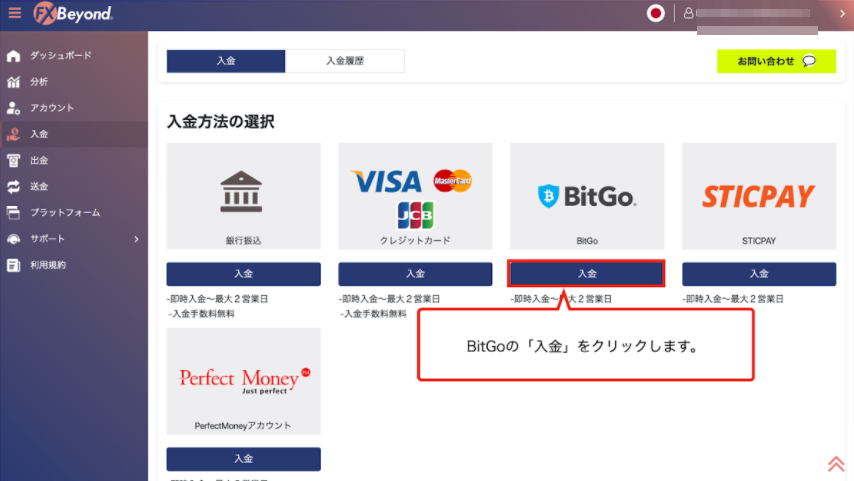
Task: Open the terms of use icon (利用規約)
Action: 14,265
